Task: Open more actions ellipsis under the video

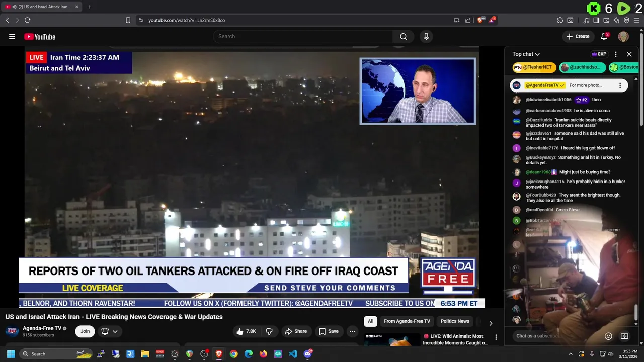Action: 352,331
